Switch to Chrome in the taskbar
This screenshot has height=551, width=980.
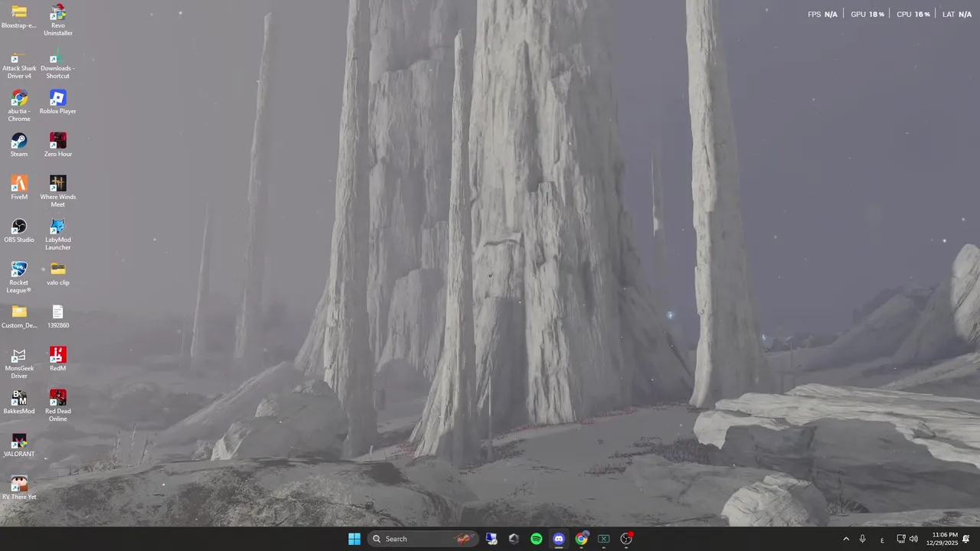point(581,539)
